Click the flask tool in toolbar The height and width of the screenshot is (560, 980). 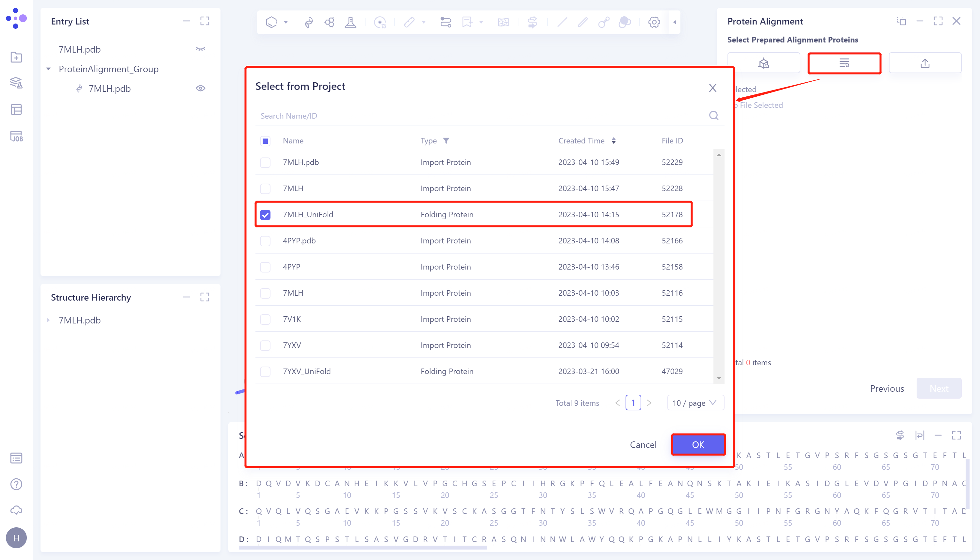(350, 22)
